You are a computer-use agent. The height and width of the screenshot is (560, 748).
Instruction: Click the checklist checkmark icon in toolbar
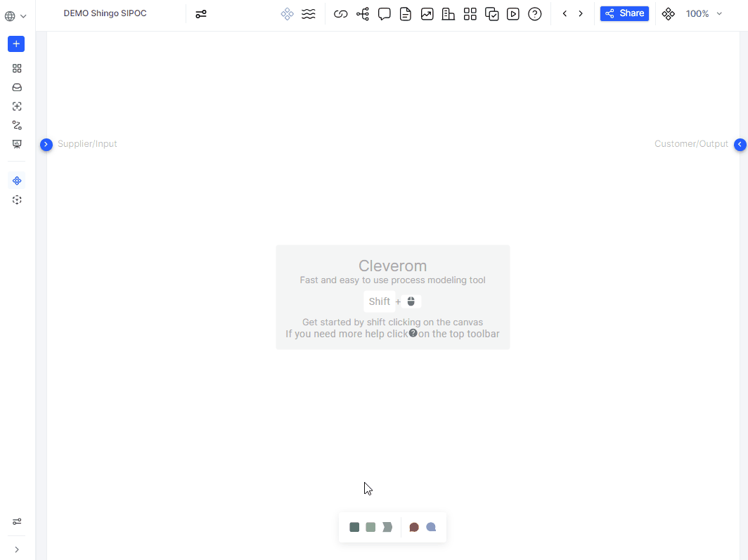(x=491, y=14)
